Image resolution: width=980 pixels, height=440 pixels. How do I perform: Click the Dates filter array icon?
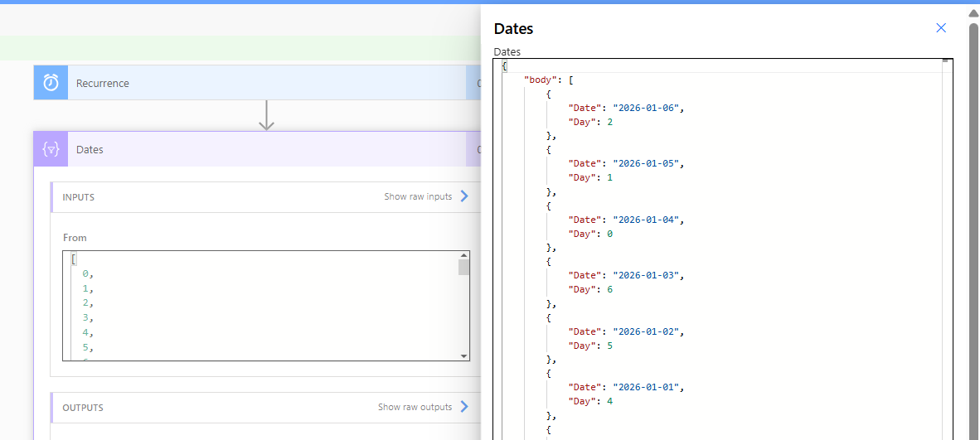pyautogui.click(x=51, y=150)
